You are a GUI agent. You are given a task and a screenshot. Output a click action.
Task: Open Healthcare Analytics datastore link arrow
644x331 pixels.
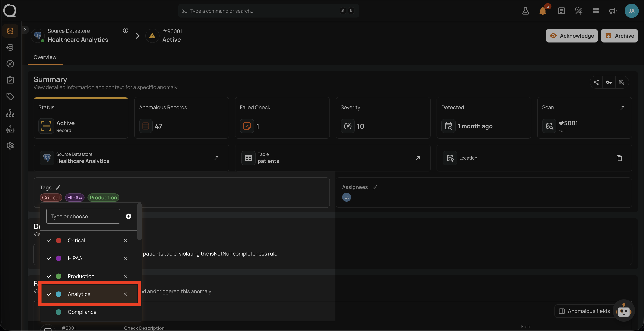(216, 158)
